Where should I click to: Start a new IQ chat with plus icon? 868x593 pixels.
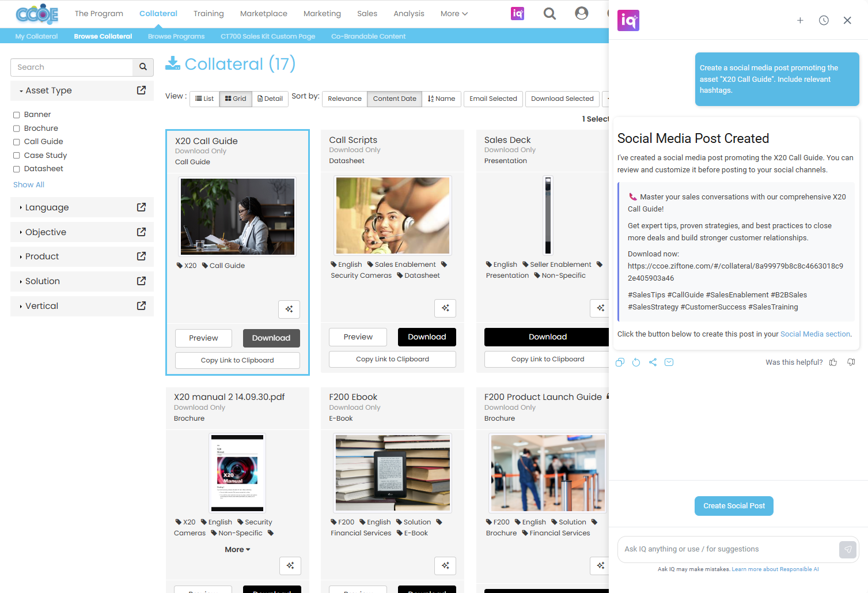point(800,20)
